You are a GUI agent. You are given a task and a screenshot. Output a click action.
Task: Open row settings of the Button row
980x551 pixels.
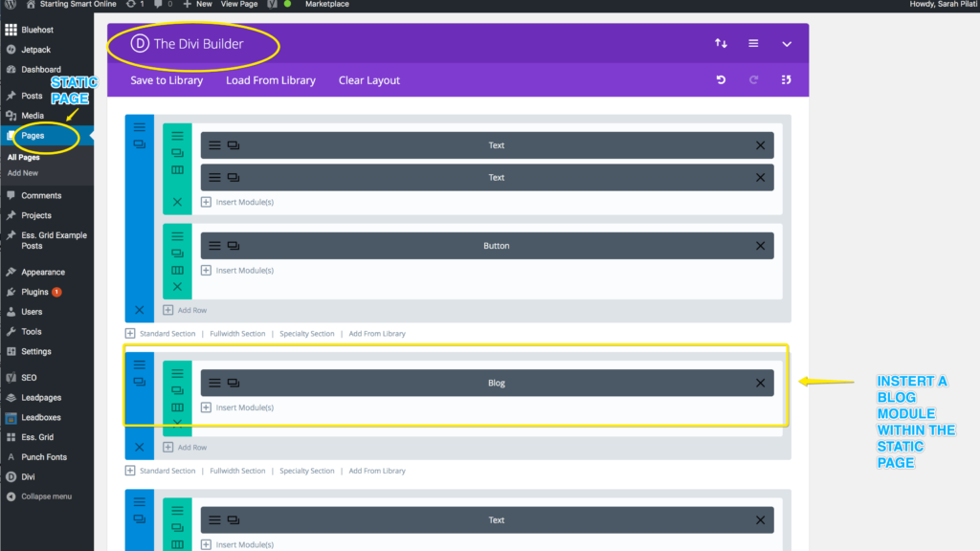point(177,236)
